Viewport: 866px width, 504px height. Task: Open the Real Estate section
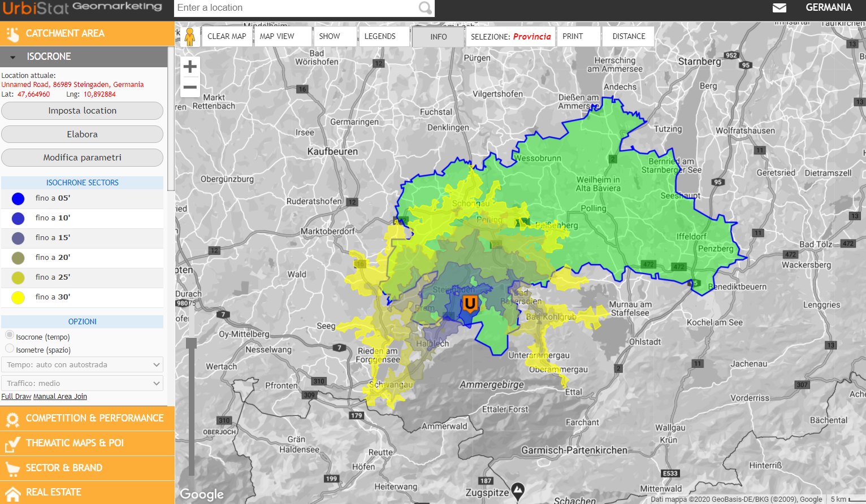coord(87,493)
